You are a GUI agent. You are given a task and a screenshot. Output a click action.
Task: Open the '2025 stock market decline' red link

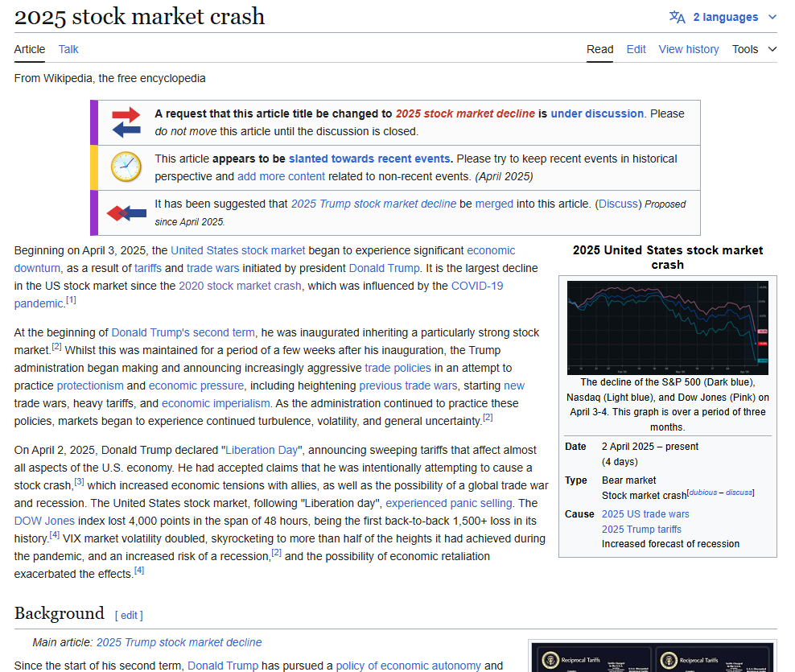click(x=465, y=113)
